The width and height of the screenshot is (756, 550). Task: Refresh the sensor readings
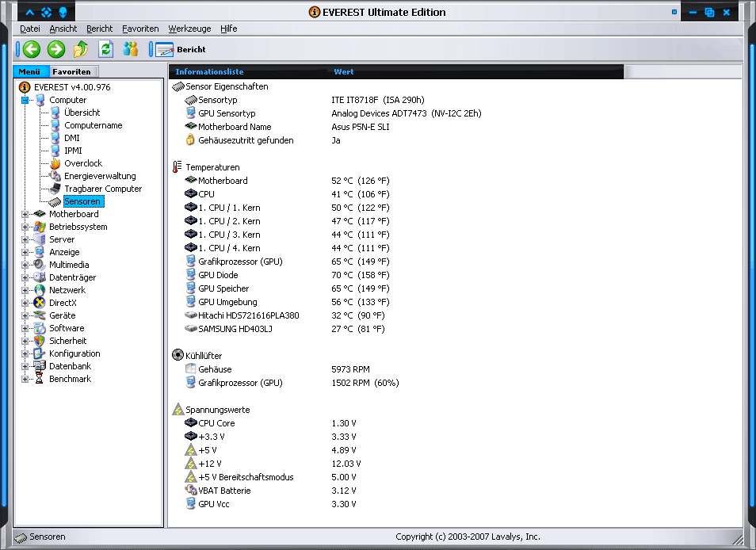point(105,49)
